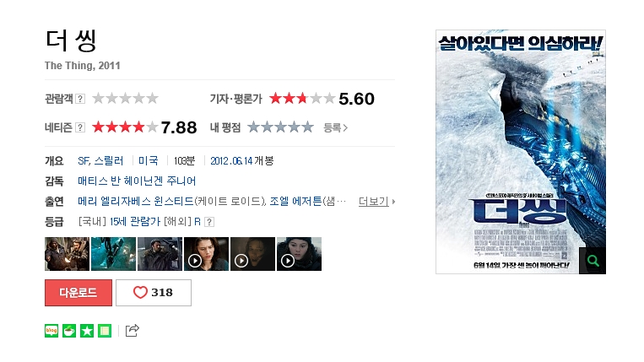
Task: Click the help icon beside 네티즌
Action: click(80, 127)
